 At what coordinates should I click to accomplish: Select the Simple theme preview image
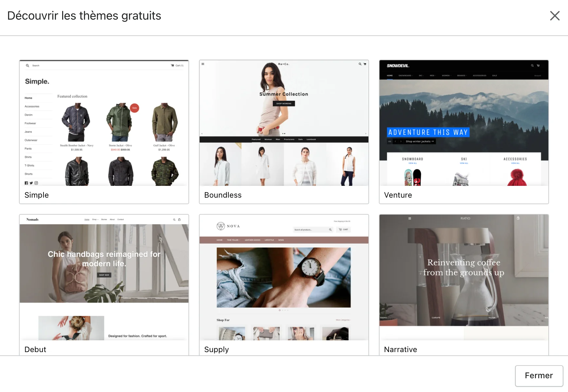click(104, 123)
